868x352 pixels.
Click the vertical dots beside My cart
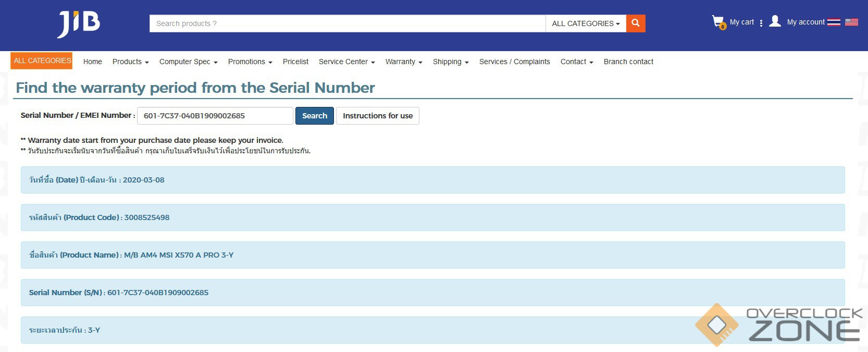pyautogui.click(x=761, y=23)
